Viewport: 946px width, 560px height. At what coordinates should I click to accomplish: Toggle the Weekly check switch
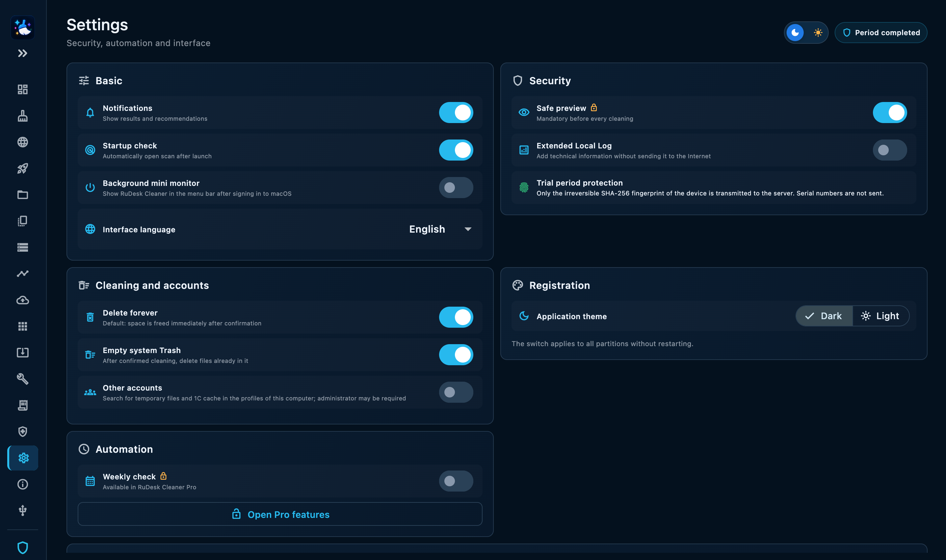click(456, 481)
